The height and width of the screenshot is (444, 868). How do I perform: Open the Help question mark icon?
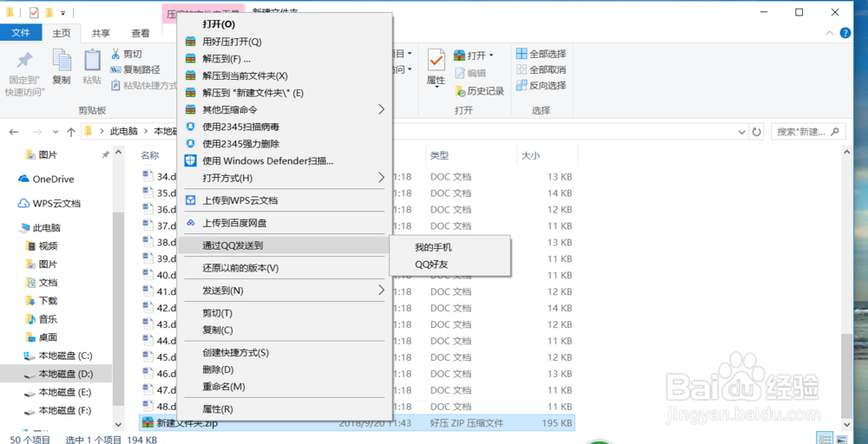[x=845, y=33]
